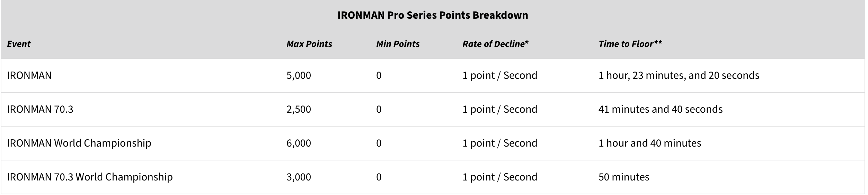Click the Min Points value for IRONMAN 70.3
The image size is (868, 195).
pos(379,109)
